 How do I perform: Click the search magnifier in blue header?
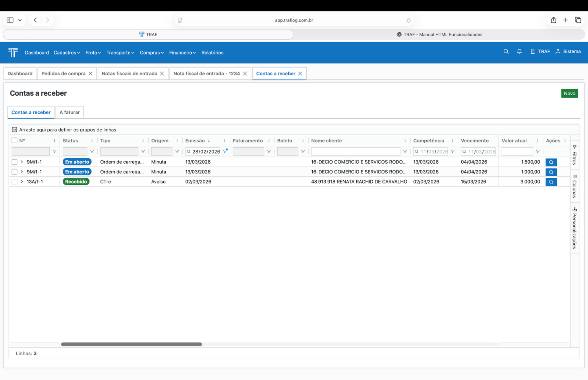tap(506, 51)
